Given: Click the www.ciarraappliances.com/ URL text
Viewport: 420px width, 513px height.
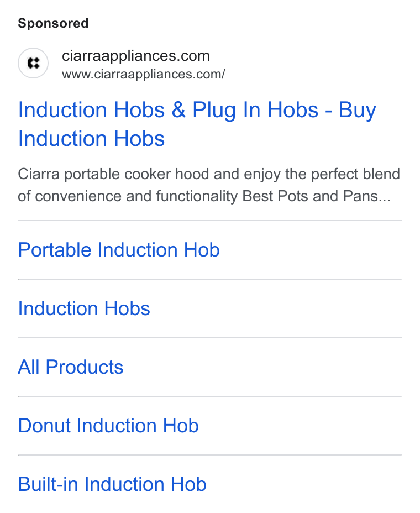Looking at the screenshot, I should [143, 74].
